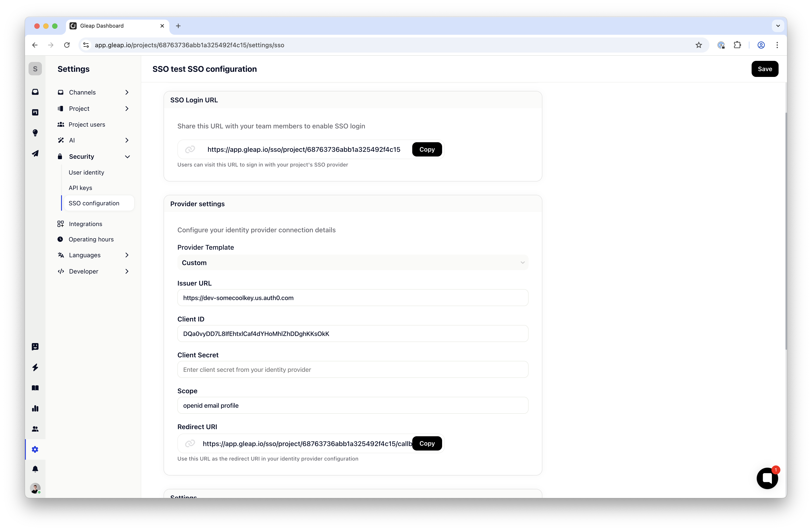
Task: Click the Chrome profile icon
Action: [761, 45]
